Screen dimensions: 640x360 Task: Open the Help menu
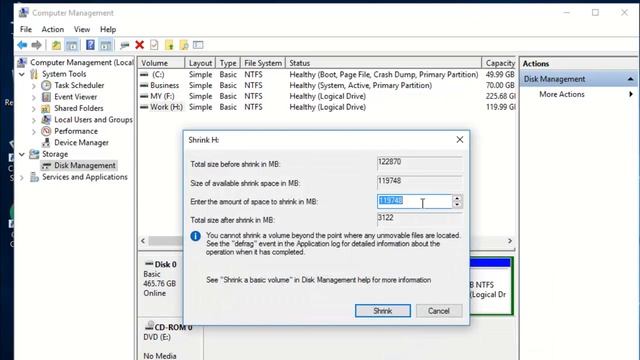[x=108, y=29]
